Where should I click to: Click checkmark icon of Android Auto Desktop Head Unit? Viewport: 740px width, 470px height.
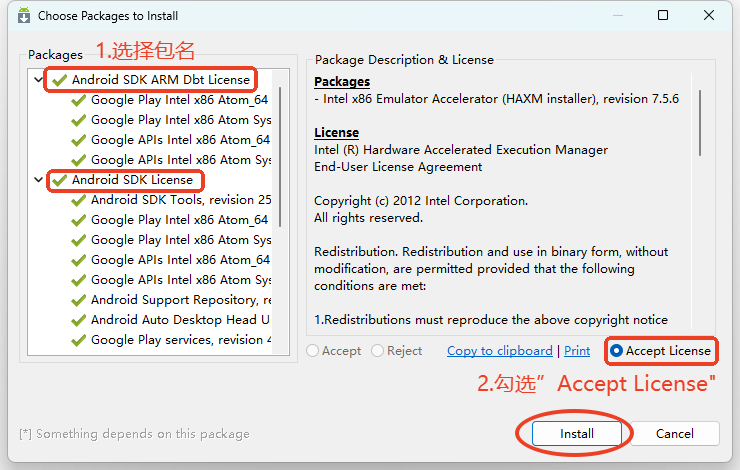point(78,320)
